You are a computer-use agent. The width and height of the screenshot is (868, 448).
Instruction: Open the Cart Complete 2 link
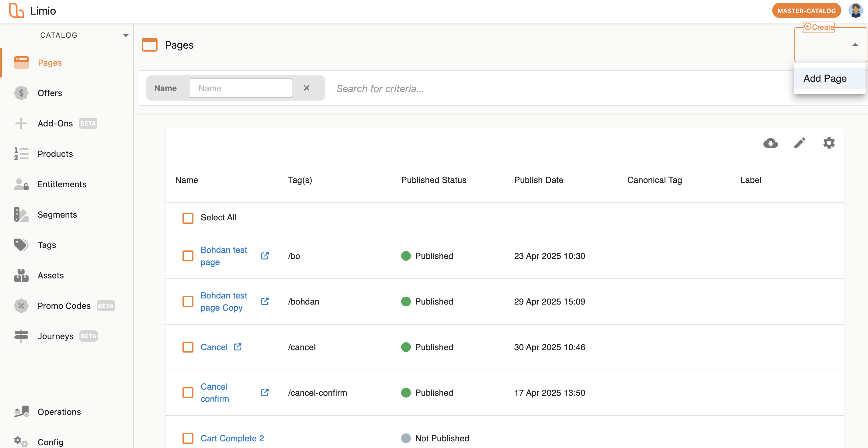pyautogui.click(x=232, y=438)
